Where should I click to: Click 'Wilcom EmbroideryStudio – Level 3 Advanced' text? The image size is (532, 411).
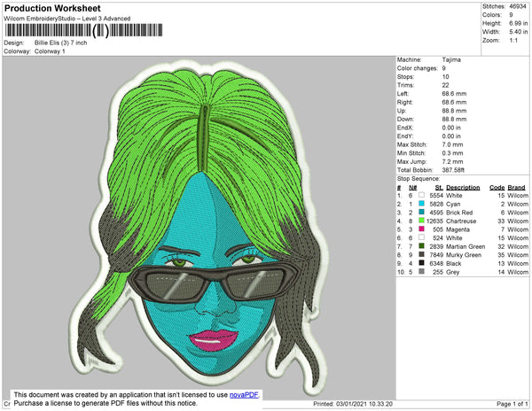67,19
